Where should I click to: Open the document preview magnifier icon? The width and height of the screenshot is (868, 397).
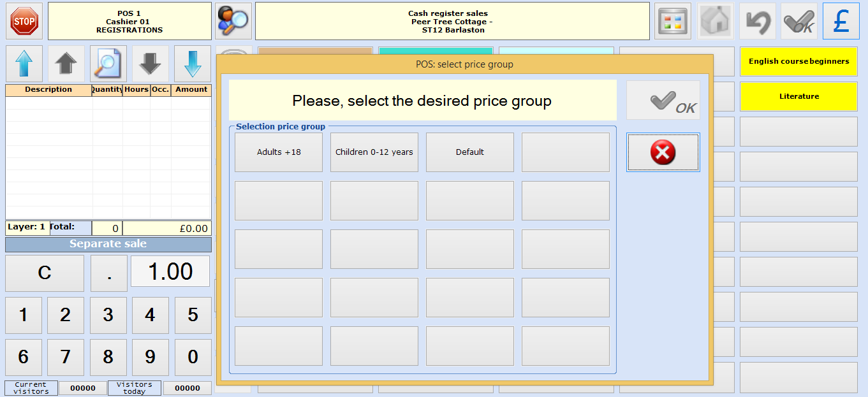tap(108, 64)
